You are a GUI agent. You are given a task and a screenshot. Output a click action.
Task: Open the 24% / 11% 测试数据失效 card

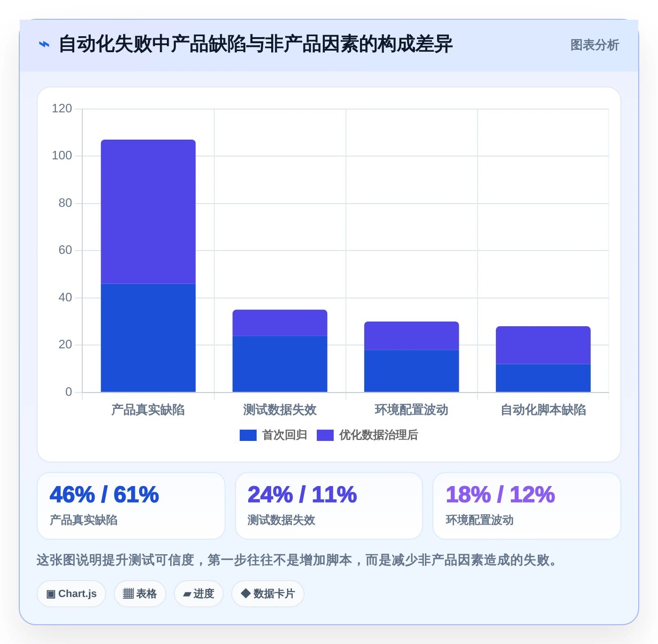329,506
